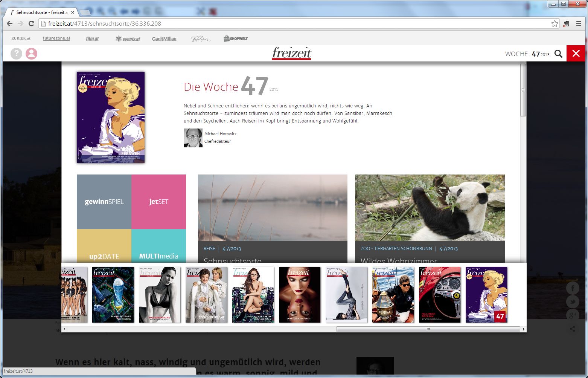Share on Facebook icon
The image size is (588, 378).
(x=573, y=289)
